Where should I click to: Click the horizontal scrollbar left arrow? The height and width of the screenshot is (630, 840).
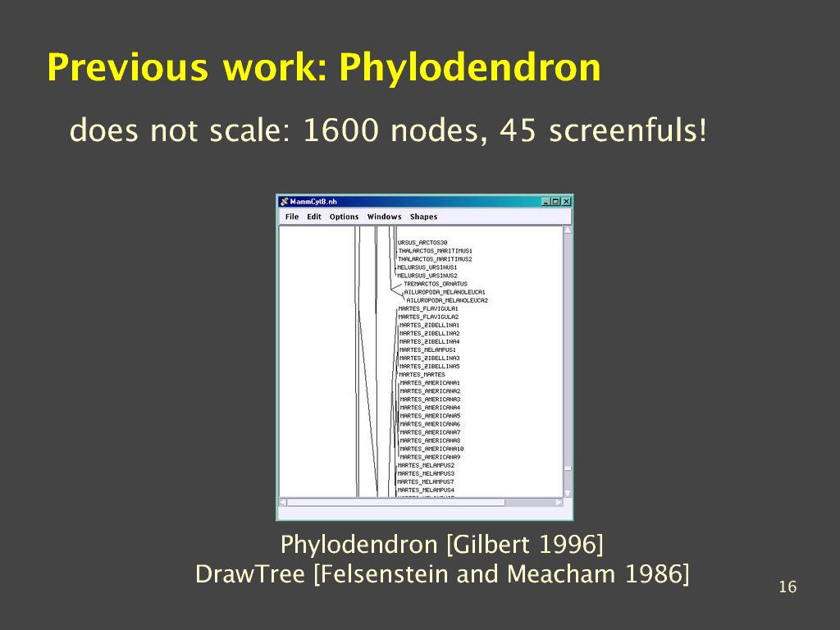(x=283, y=502)
